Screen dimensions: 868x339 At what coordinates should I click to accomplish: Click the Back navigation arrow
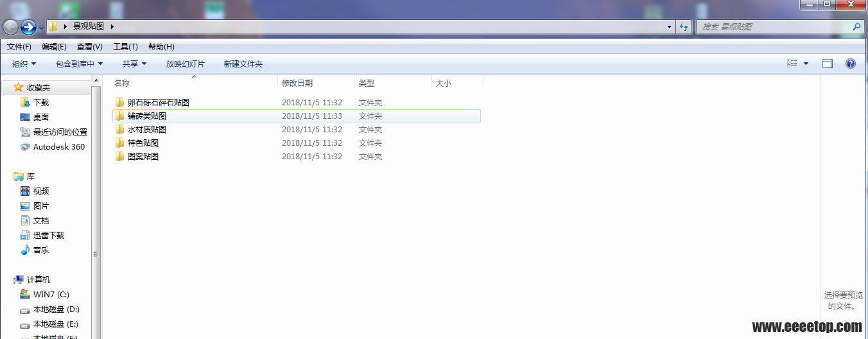(10, 27)
